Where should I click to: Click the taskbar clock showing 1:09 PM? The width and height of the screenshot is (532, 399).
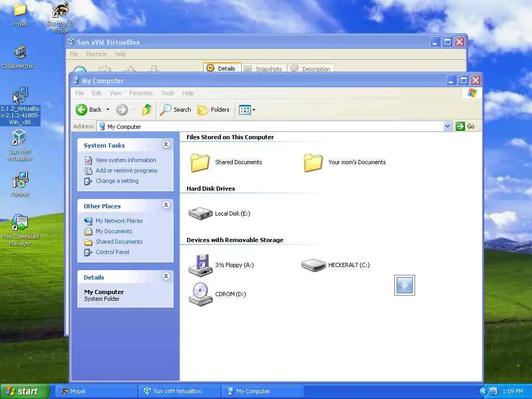tap(512, 391)
